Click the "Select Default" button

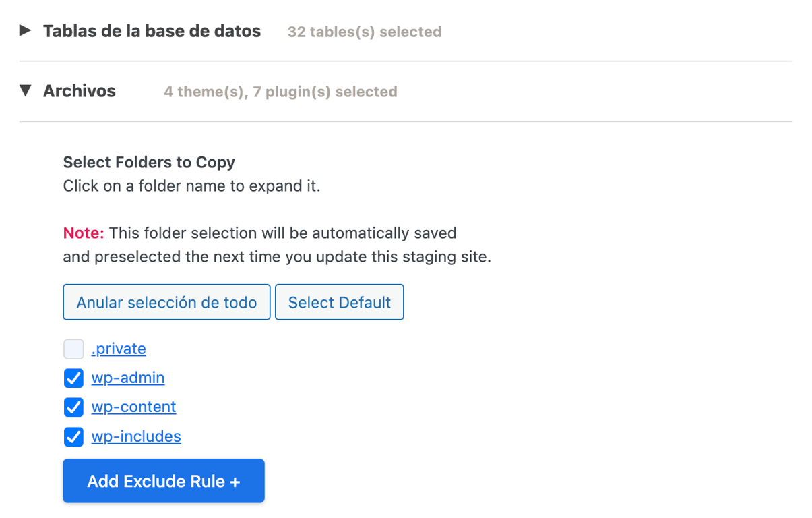339,301
